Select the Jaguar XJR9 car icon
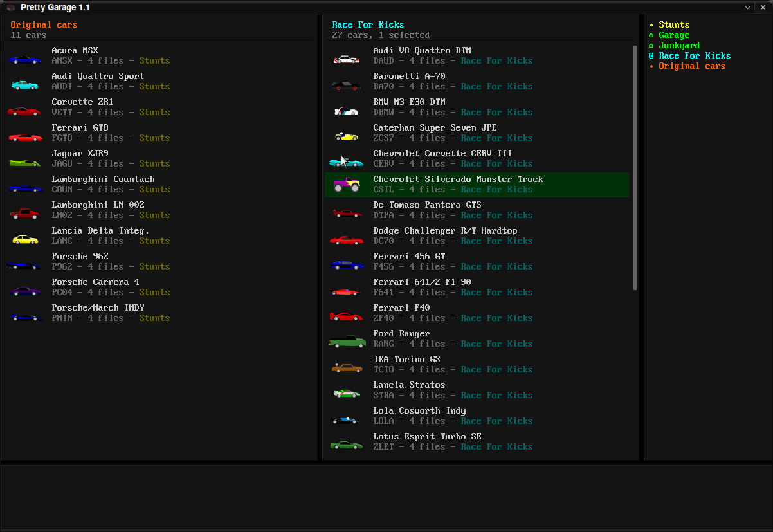The height and width of the screenshot is (532, 773). [x=25, y=163]
